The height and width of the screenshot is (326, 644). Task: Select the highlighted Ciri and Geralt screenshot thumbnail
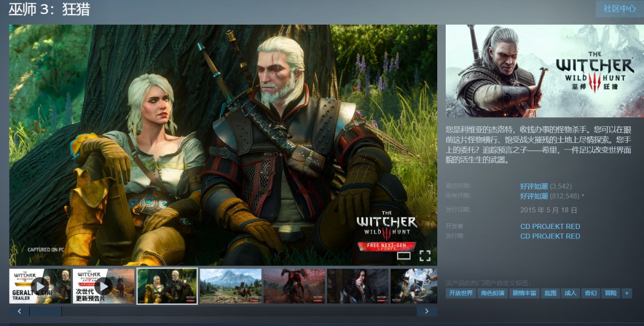click(x=167, y=286)
